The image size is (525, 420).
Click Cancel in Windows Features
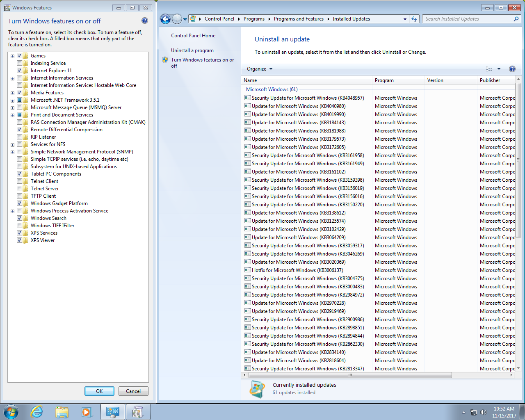(x=133, y=391)
